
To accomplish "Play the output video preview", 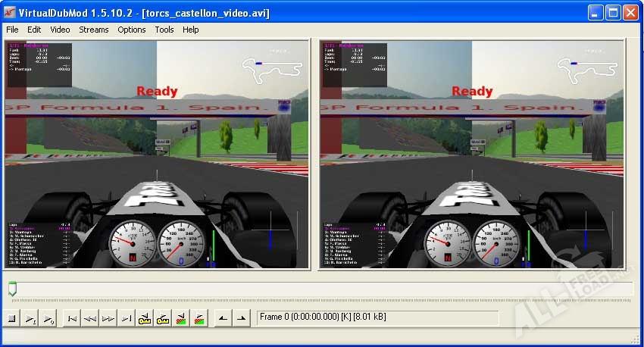I will coord(48,318).
